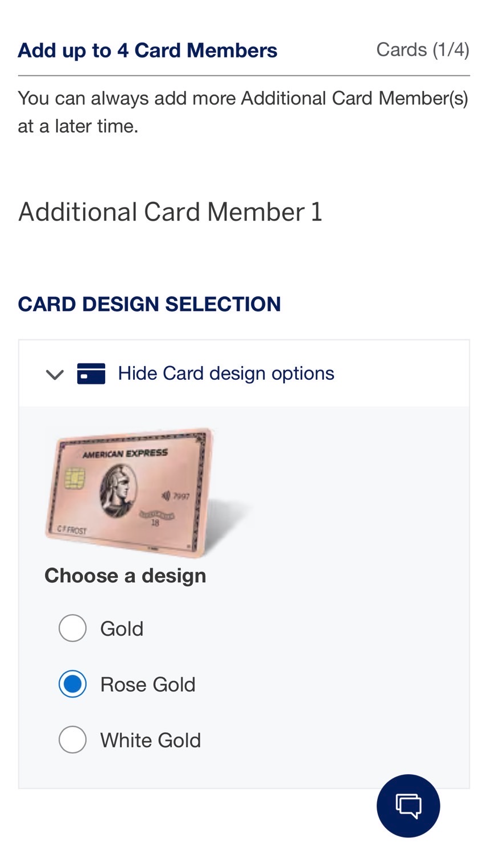Click the Cards (1/4) counter

423,50
